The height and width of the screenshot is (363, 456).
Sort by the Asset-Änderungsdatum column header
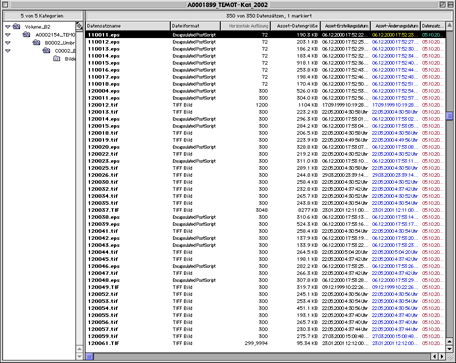point(396,26)
